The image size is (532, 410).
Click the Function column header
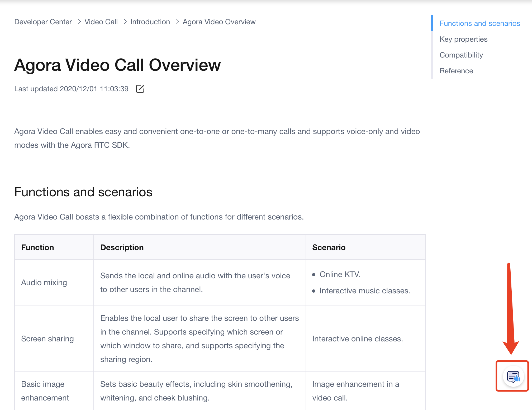[x=37, y=247]
